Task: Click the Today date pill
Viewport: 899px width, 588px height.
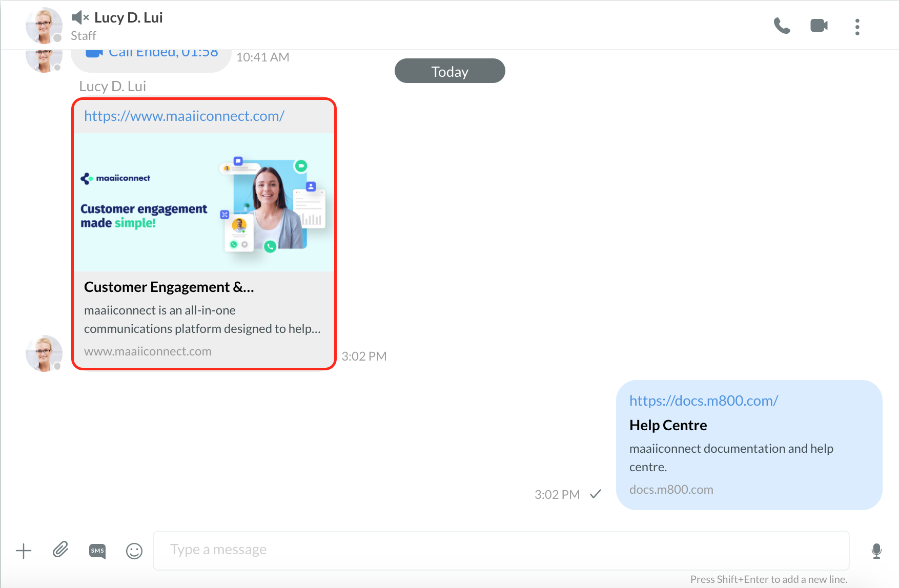Action: (x=450, y=71)
